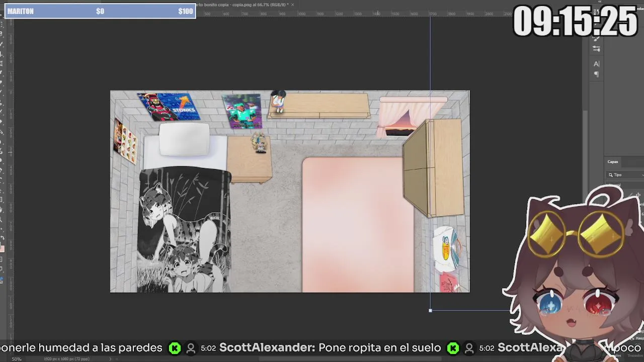
Task: Click the 09:15:25 stream timer
Action: point(575,21)
